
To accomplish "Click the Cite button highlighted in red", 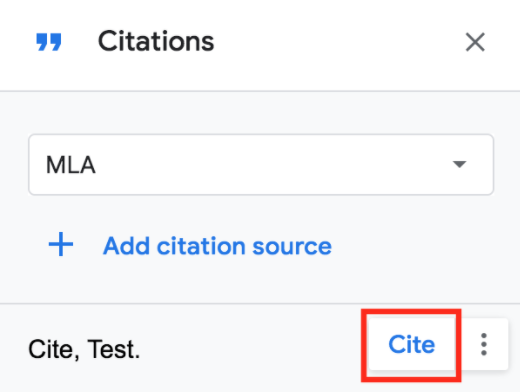I will coord(412,344).
